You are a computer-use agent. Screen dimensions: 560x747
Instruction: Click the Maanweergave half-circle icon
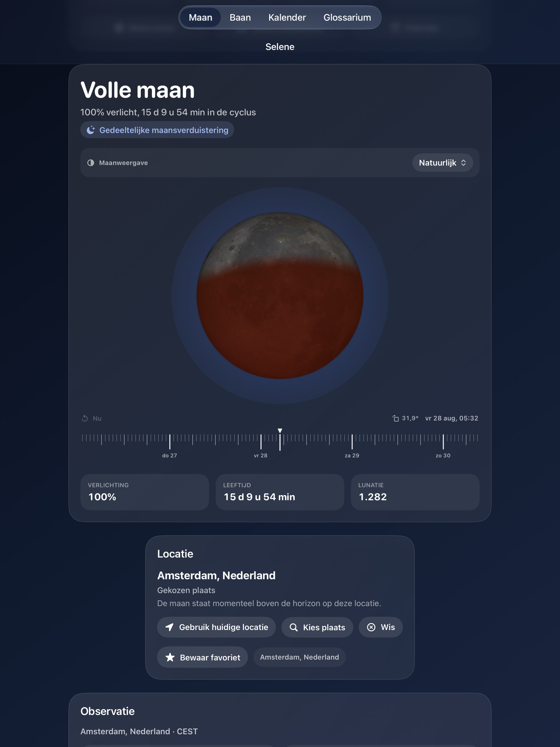90,163
